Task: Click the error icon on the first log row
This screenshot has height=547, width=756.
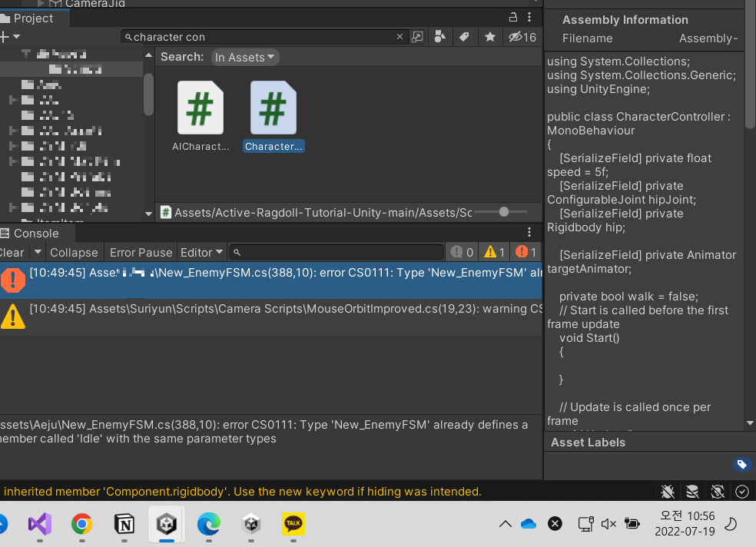Action: click(13, 280)
